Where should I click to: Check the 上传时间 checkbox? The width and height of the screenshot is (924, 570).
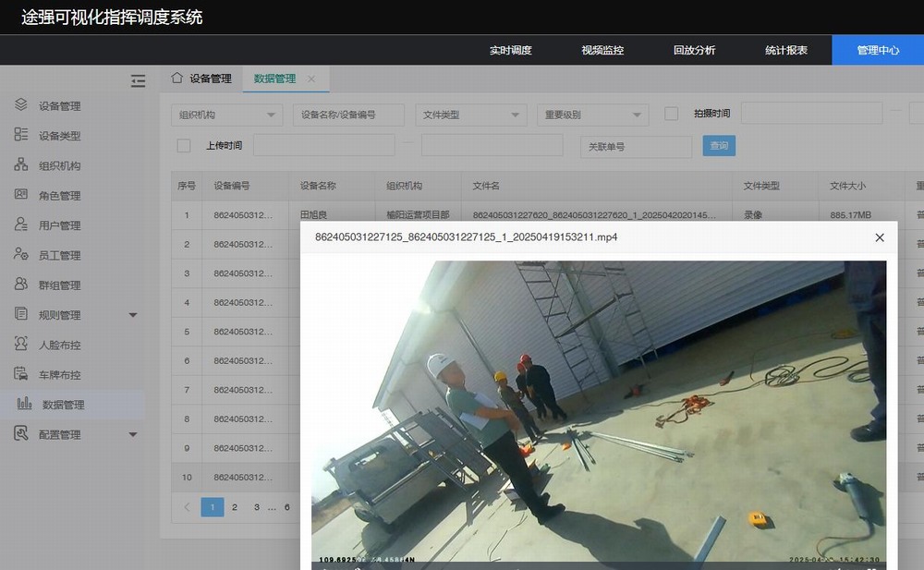(182, 146)
